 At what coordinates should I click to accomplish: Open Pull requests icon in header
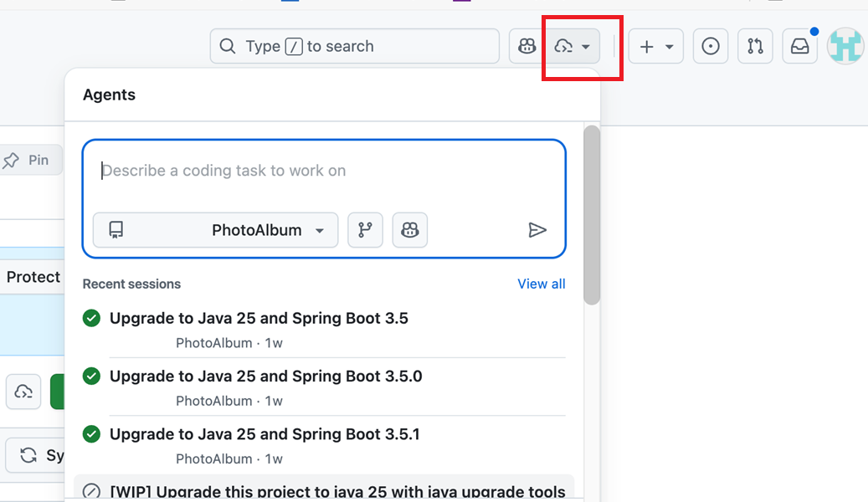[755, 47]
